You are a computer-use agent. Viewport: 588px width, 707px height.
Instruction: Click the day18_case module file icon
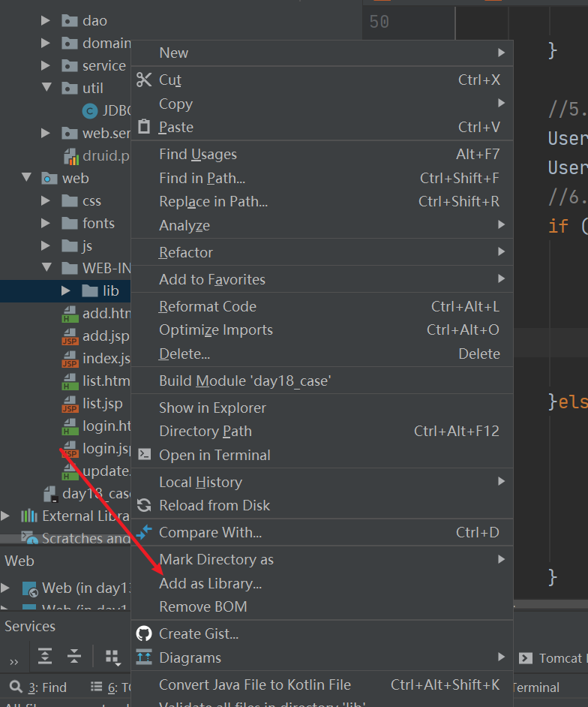tap(50, 494)
